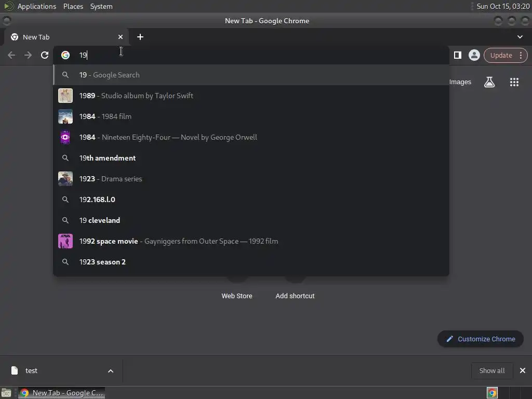Click the search icon beside 19 cleveland
The width and height of the screenshot is (532, 399).
tap(65, 220)
